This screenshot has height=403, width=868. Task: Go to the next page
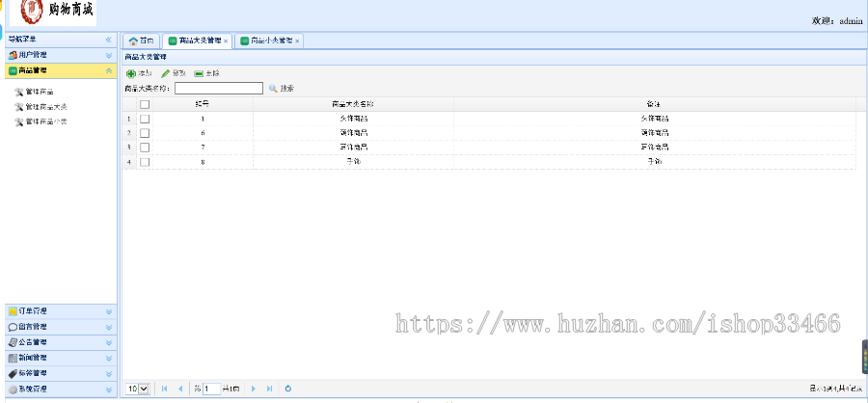coord(254,389)
